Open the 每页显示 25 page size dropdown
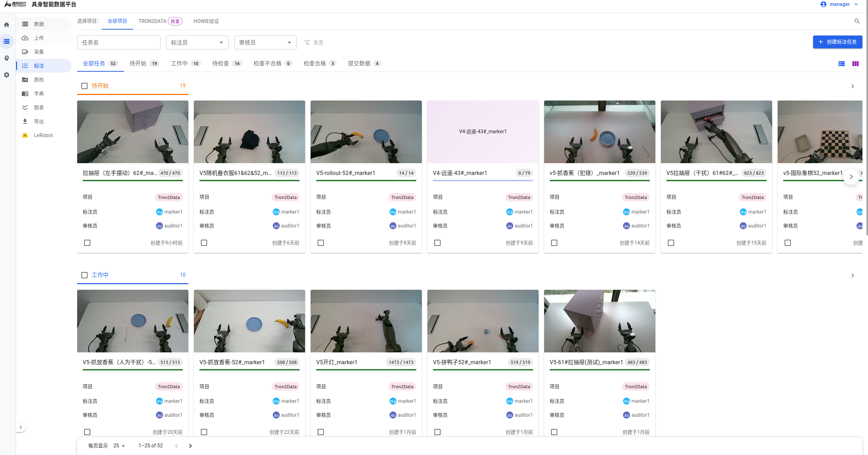The height and width of the screenshot is (455, 868). click(x=119, y=446)
